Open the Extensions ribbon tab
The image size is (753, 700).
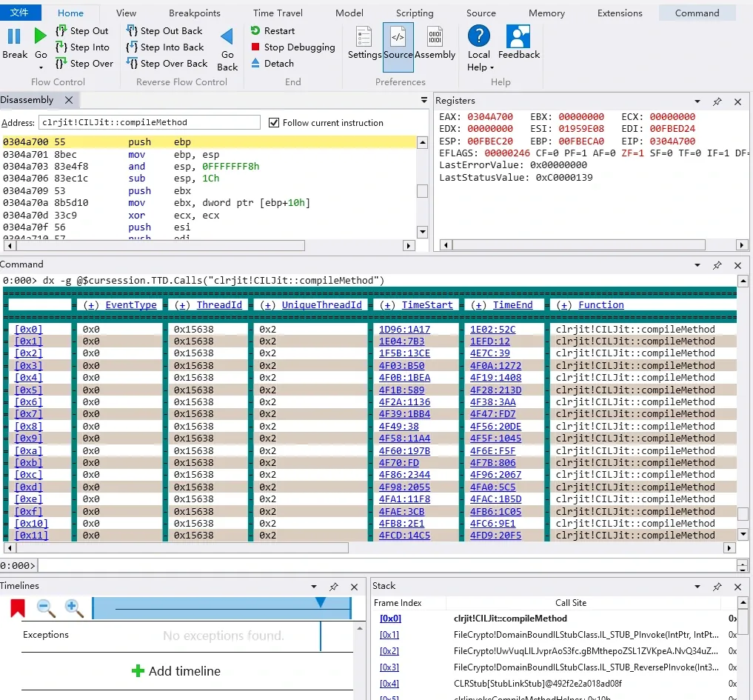click(x=620, y=13)
